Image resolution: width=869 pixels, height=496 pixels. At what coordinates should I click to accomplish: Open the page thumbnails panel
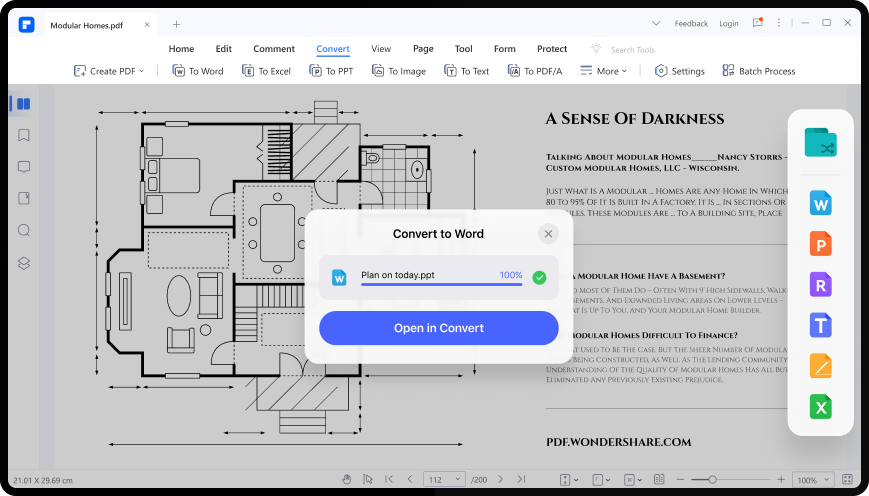click(23, 104)
